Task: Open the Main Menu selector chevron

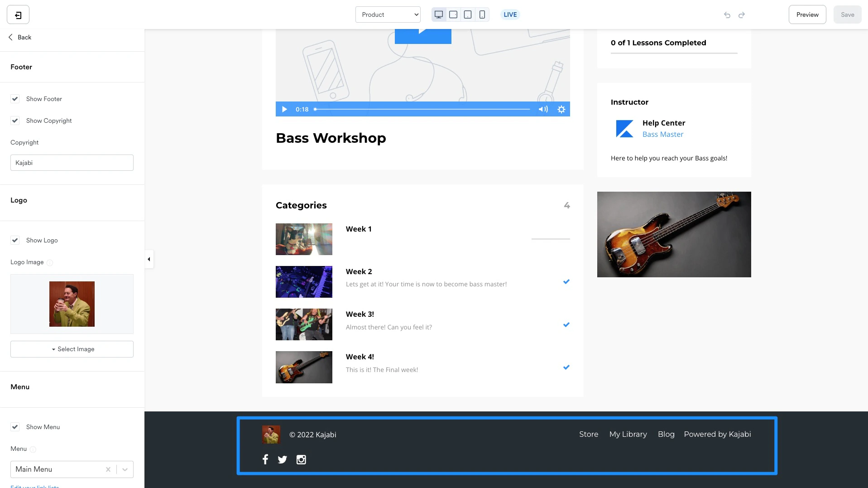Action: point(125,469)
